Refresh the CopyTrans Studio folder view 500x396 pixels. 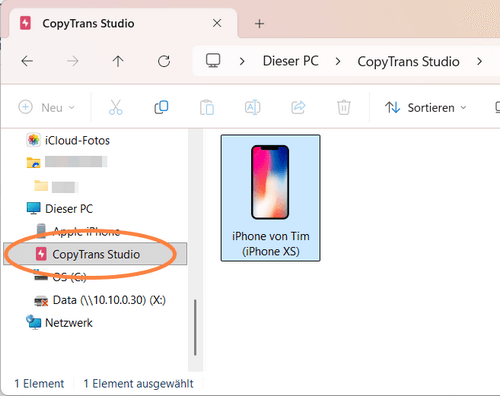(x=164, y=61)
